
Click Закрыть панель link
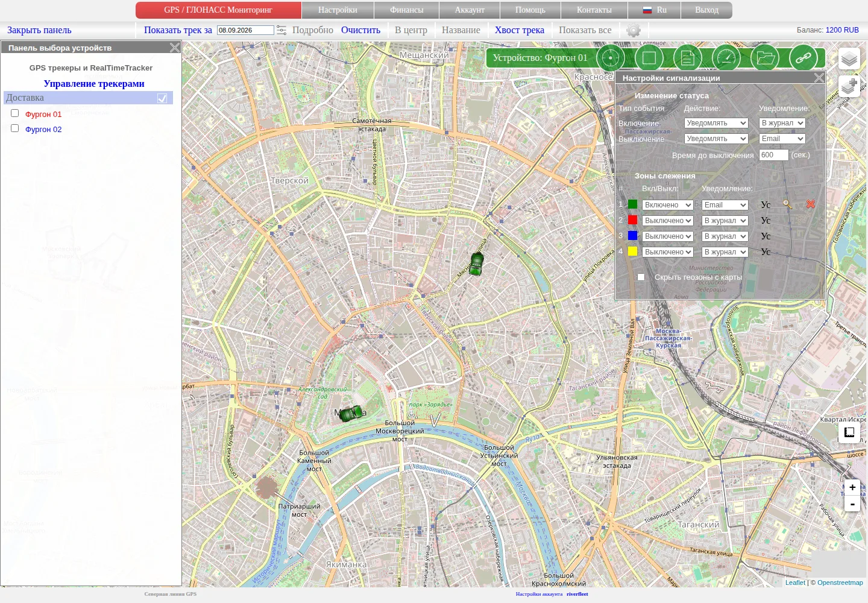click(39, 30)
